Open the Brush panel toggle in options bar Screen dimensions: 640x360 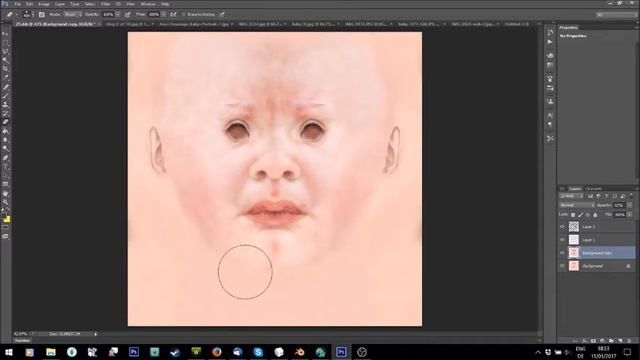pos(42,14)
